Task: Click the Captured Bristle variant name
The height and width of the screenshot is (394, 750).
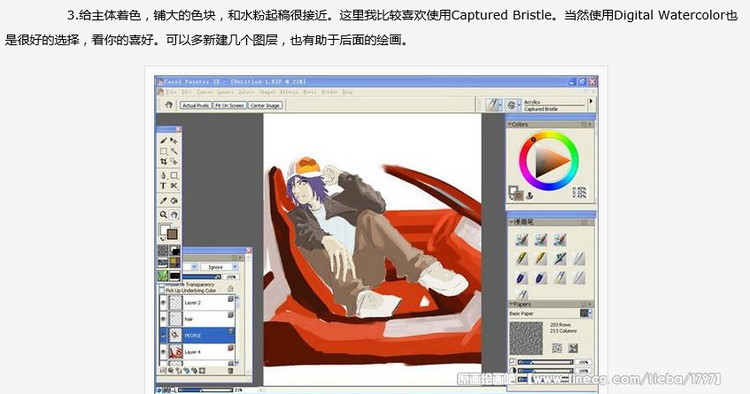Action: [x=540, y=109]
